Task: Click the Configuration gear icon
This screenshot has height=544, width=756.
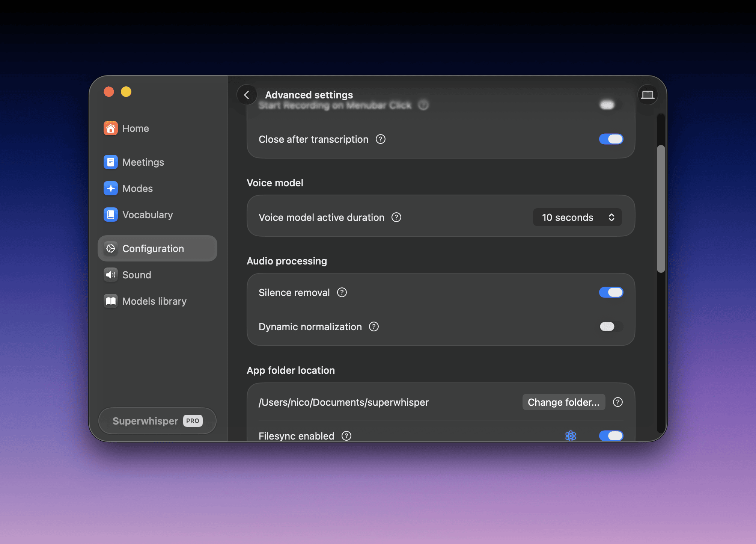Action: point(111,249)
